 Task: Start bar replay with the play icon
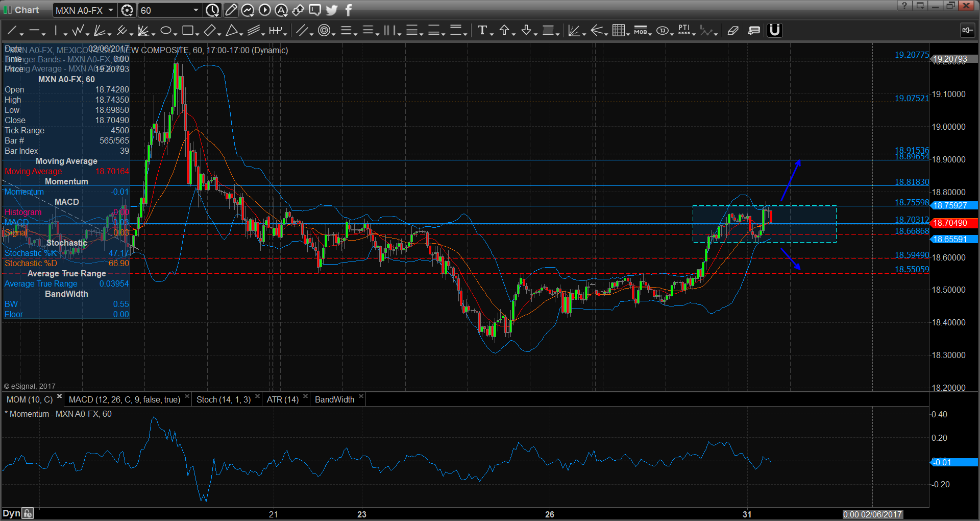click(x=264, y=10)
